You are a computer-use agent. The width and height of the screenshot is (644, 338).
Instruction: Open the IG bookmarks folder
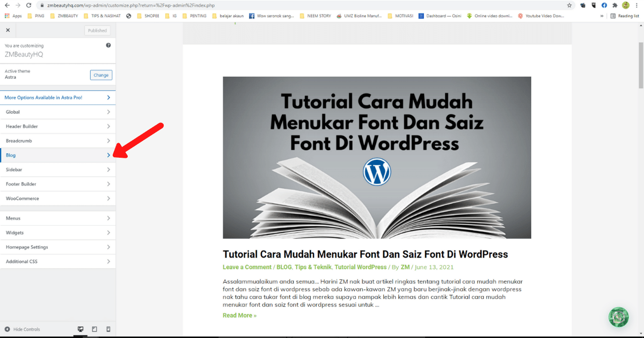tap(171, 16)
